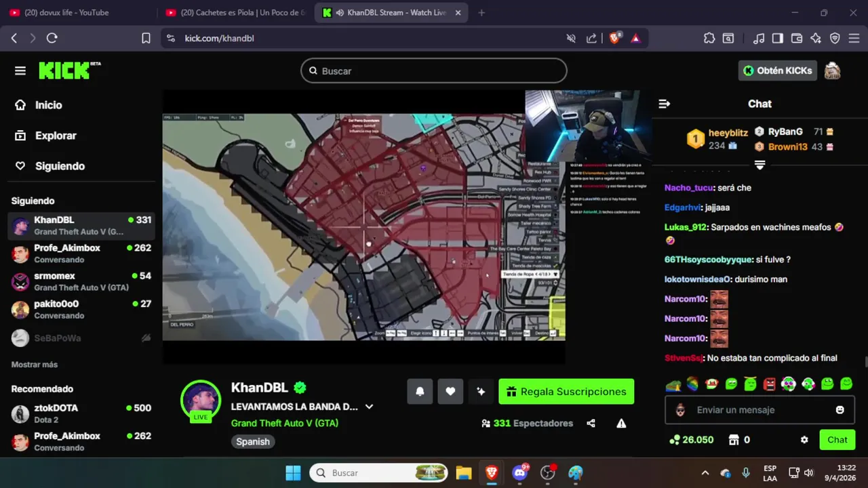Expand the stream title chevron
868x488 pixels.
pyautogui.click(x=370, y=407)
